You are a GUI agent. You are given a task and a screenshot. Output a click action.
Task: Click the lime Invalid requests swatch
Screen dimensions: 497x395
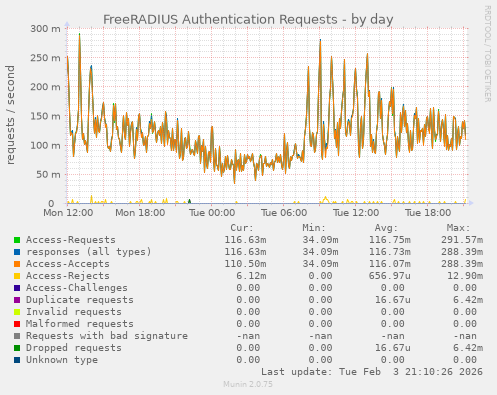(x=17, y=312)
